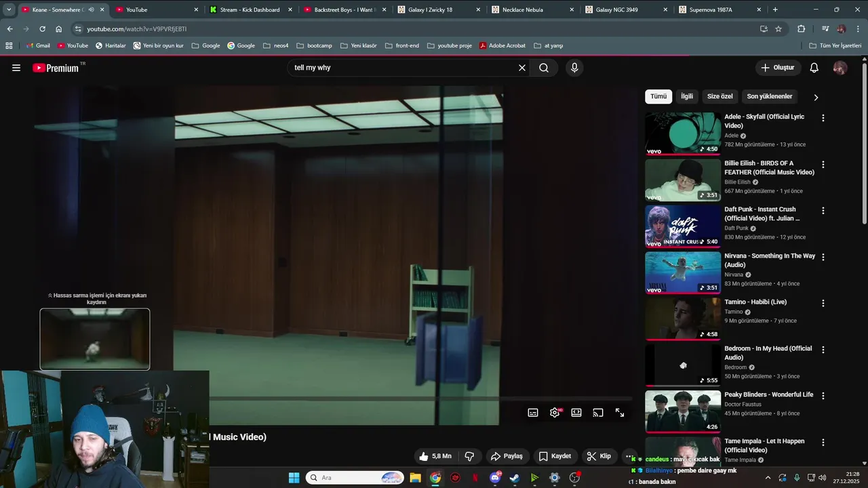Clear the search box with X
The height and width of the screenshot is (488, 868).
tap(522, 68)
